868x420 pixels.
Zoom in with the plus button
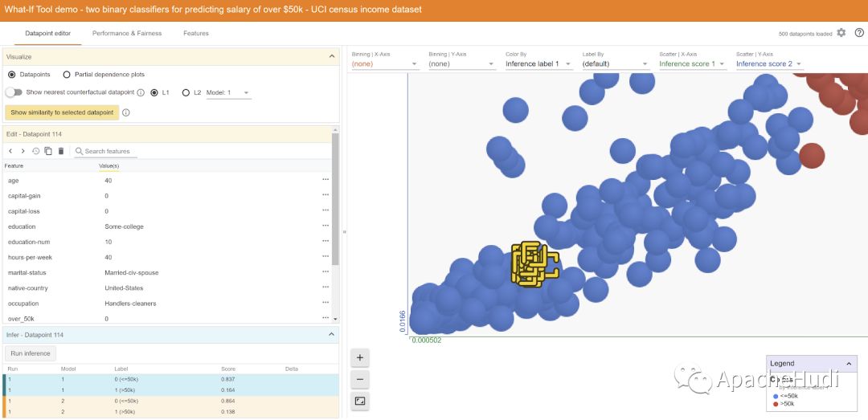(360, 358)
